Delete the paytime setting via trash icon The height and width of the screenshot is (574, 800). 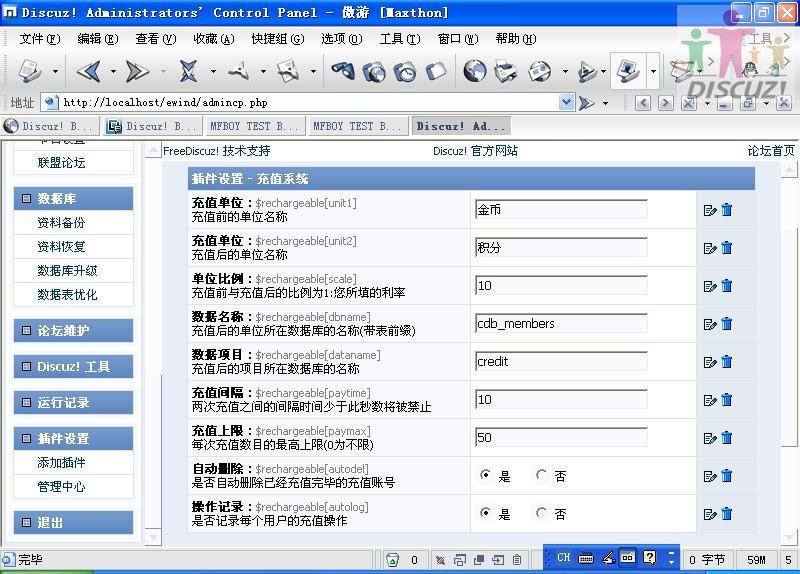pyautogui.click(x=727, y=400)
